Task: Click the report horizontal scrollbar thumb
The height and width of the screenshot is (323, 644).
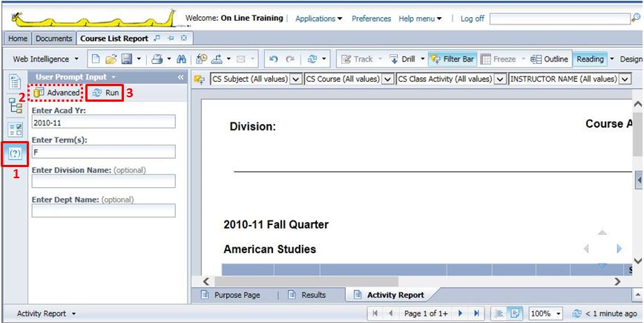Action: coord(306,281)
